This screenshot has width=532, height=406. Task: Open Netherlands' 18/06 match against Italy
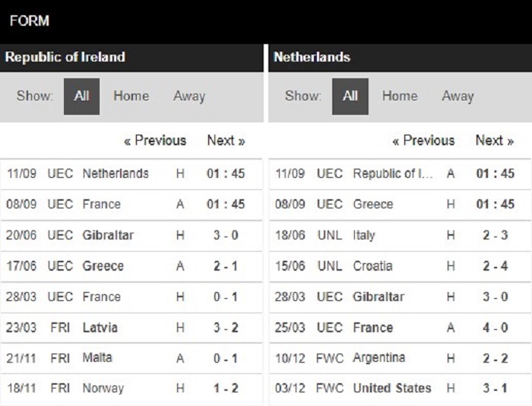pyautogui.click(x=401, y=236)
